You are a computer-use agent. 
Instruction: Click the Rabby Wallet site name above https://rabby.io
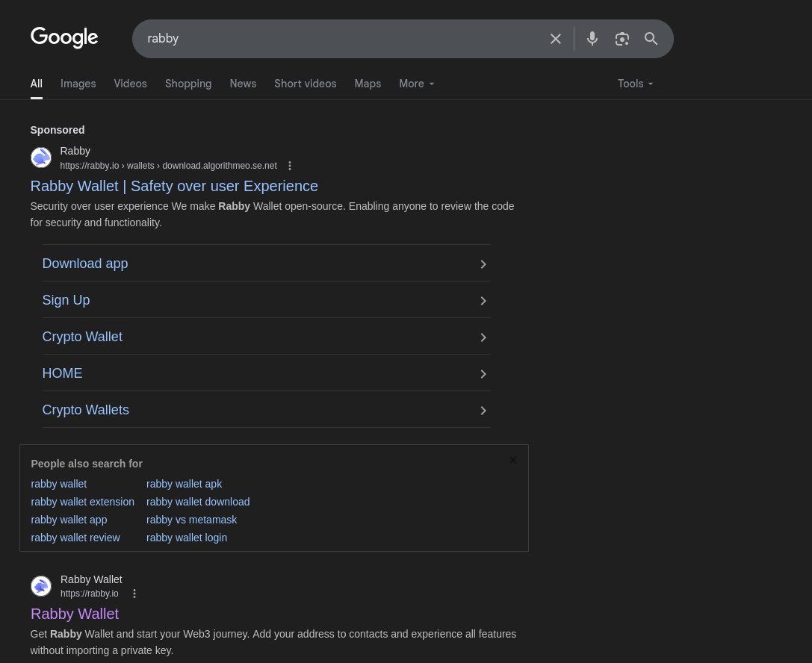pyautogui.click(x=91, y=579)
